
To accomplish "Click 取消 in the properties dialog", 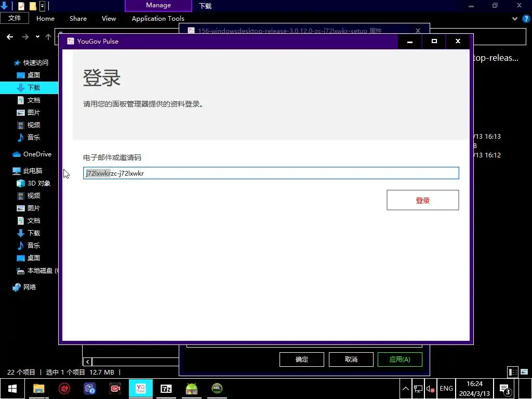I will point(351,360).
